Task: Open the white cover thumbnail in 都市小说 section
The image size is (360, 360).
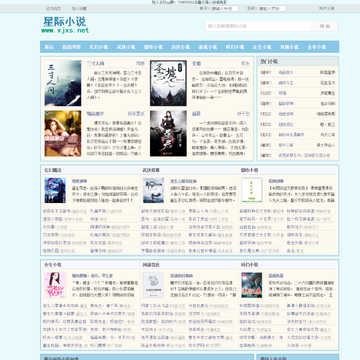Action: coord(252,190)
